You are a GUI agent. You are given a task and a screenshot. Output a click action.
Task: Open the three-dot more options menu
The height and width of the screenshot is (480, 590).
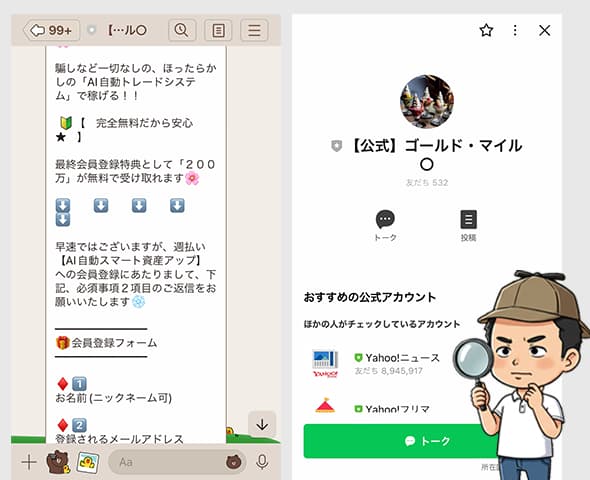click(515, 30)
